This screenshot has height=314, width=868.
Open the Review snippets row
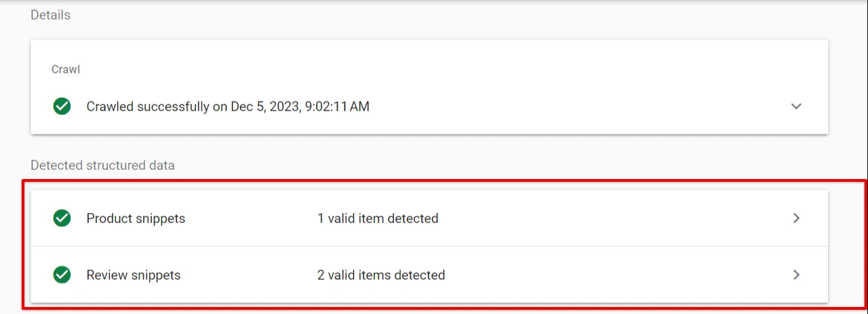click(x=429, y=275)
